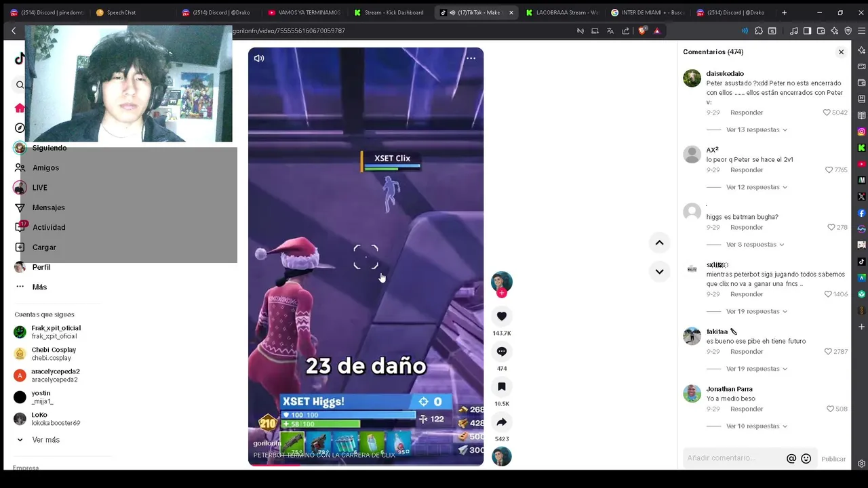Viewport: 868px width, 488px height.
Task: Open Facebook in the browser side panel
Action: [861, 213]
